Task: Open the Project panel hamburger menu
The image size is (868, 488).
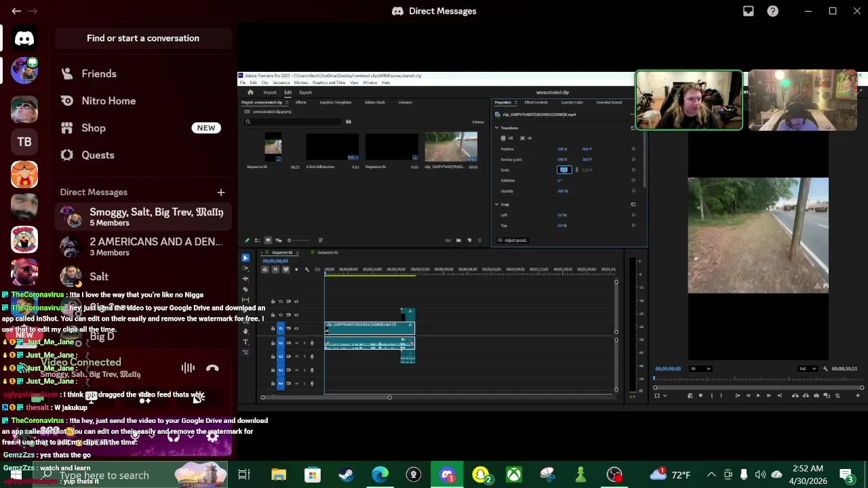Action: pyautogui.click(x=287, y=102)
